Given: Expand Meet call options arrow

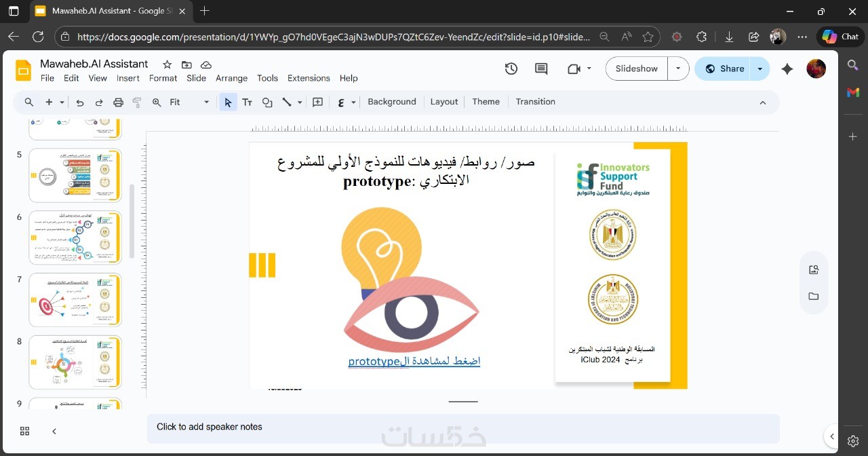Looking at the screenshot, I should pyautogui.click(x=589, y=69).
